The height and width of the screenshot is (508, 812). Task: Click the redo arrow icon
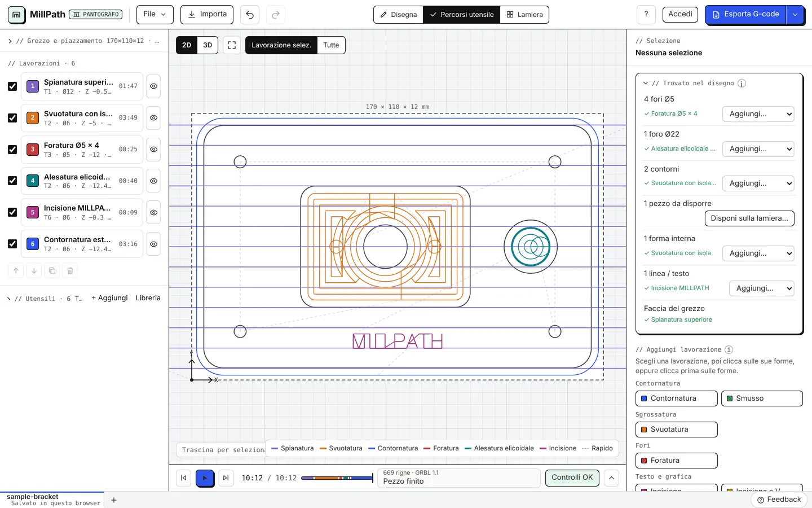276,15
